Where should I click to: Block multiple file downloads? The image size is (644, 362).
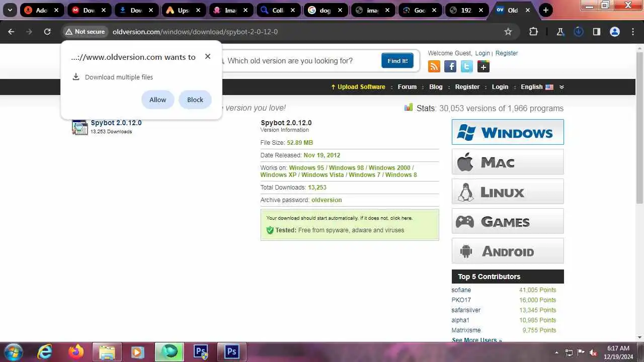195,100
